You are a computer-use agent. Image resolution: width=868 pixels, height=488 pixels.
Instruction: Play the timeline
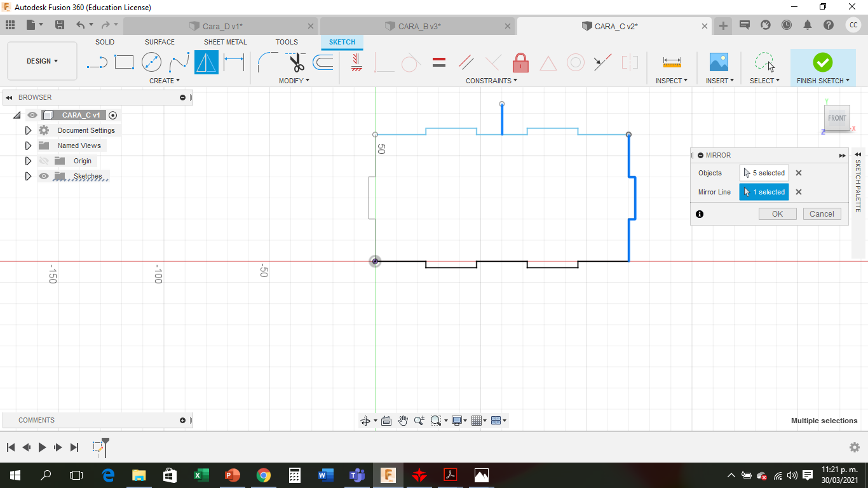pos(42,447)
